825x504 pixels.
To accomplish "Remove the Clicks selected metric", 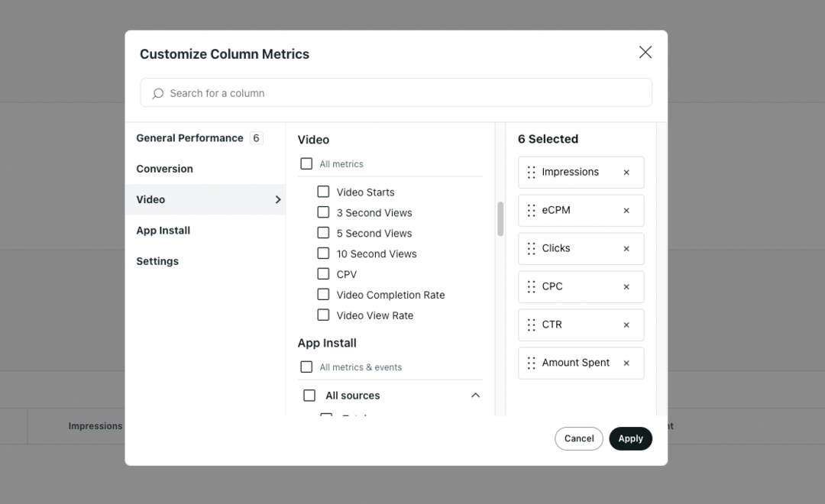I will click(626, 249).
